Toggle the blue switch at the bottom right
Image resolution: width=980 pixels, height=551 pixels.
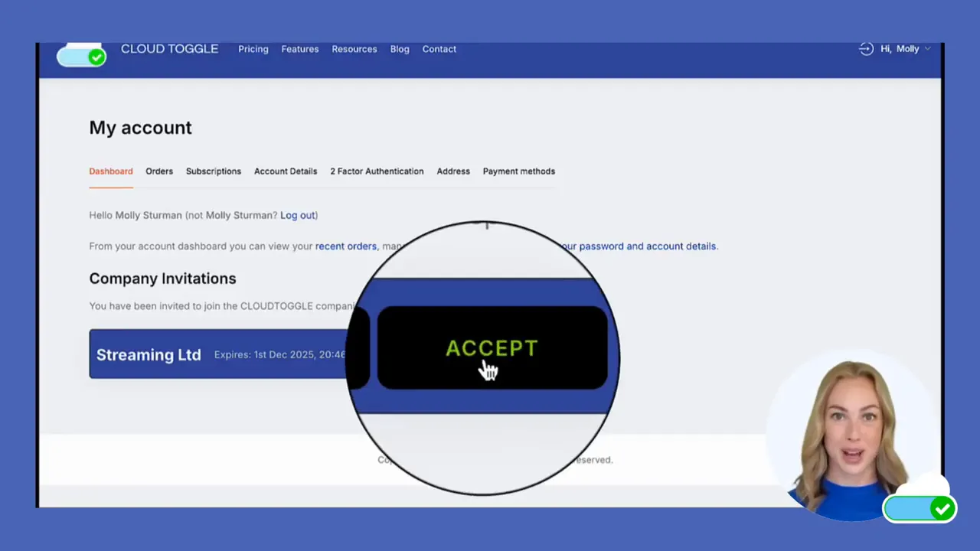919,508
